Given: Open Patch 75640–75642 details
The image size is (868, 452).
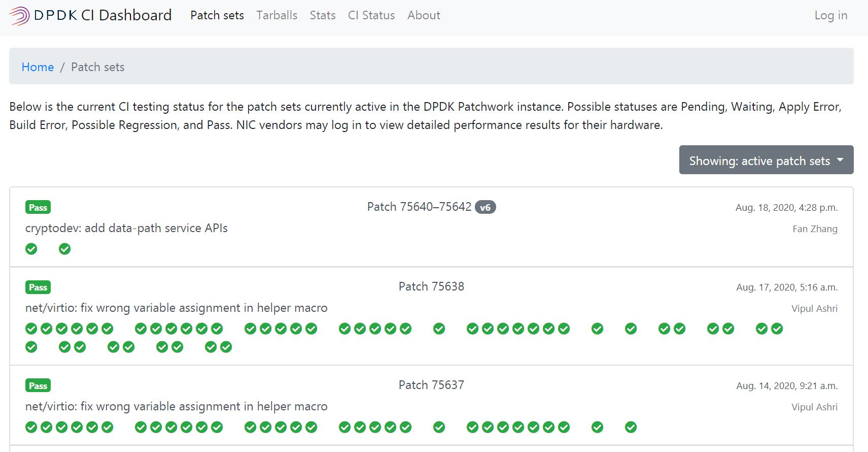Looking at the screenshot, I should (419, 207).
